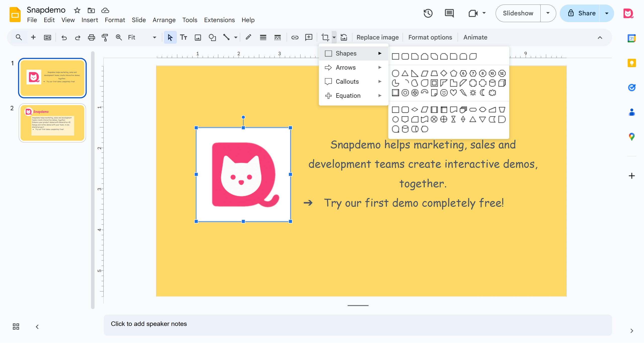Click the insert link icon
Screen dimensions: 644x343
point(295,37)
